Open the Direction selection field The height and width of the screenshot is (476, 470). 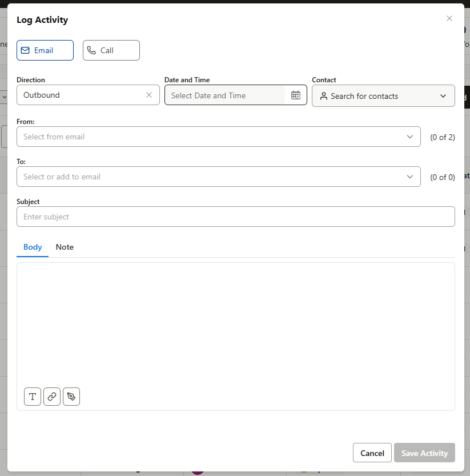point(80,95)
